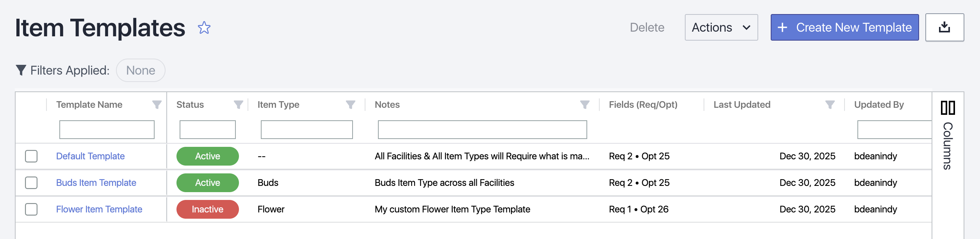Screen dimensions: 980x239
Task: Open the Notes column filter icon
Action: pos(584,105)
